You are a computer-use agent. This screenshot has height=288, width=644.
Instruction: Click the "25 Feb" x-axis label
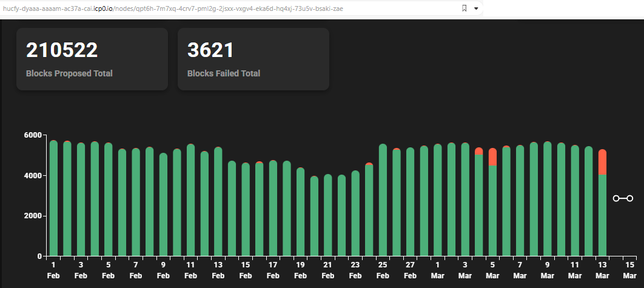point(383,270)
